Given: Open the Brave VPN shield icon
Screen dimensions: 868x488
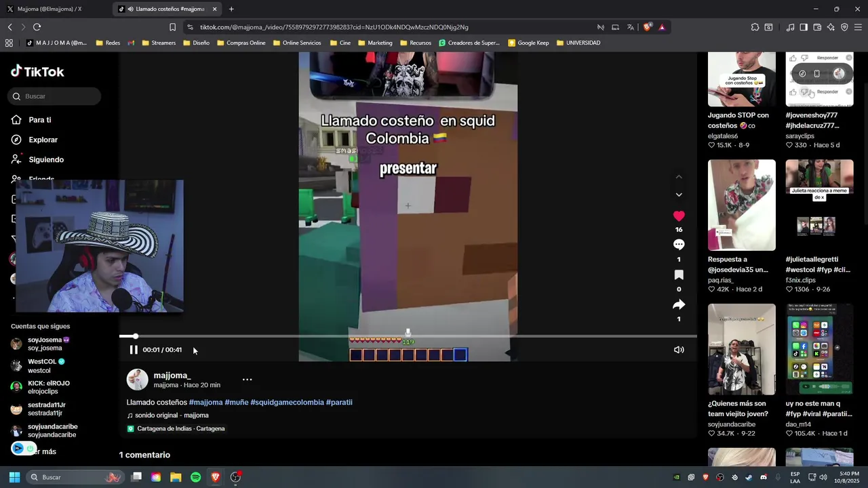Looking at the screenshot, I should coord(844,27).
